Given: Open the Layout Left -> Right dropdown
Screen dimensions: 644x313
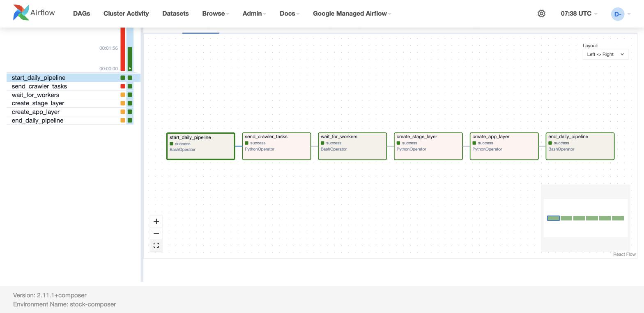Looking at the screenshot, I should [x=606, y=54].
